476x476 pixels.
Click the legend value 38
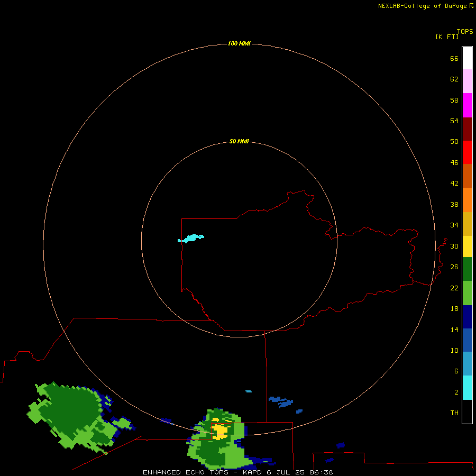pos(454,204)
